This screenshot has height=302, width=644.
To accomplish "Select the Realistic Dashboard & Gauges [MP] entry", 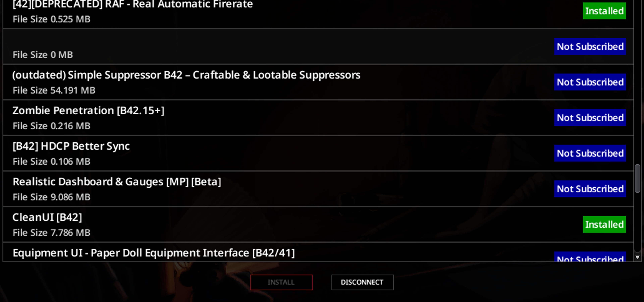I will click(x=318, y=189).
